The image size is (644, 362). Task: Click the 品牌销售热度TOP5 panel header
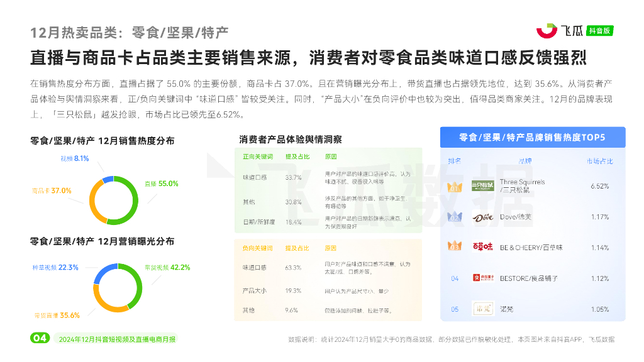click(533, 138)
